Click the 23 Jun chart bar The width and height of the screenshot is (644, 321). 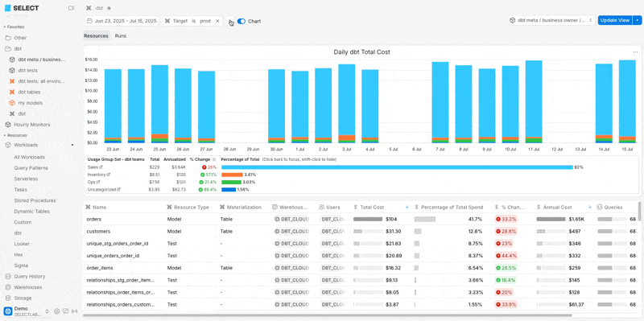(113, 106)
